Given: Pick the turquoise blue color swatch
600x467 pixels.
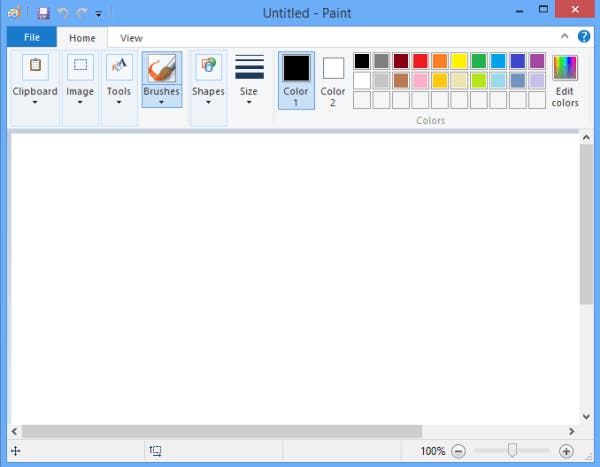Looking at the screenshot, I should (x=498, y=61).
